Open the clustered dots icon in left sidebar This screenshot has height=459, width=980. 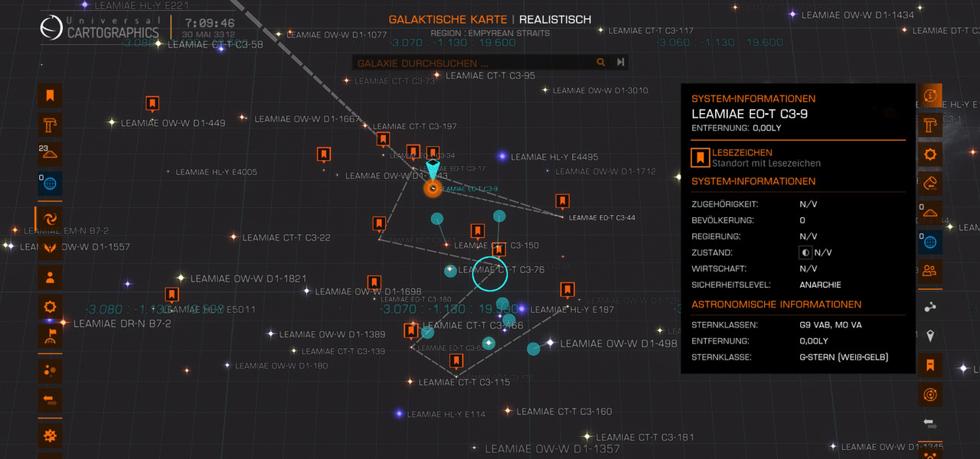point(50,370)
